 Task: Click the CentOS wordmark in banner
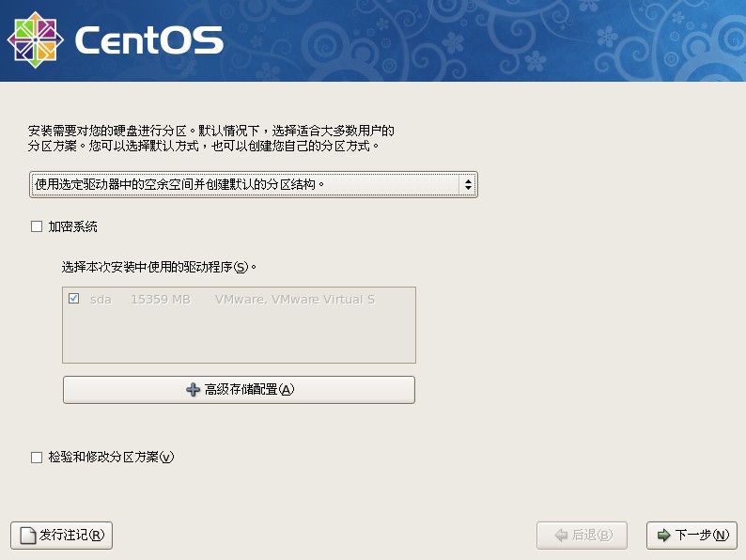(x=148, y=40)
